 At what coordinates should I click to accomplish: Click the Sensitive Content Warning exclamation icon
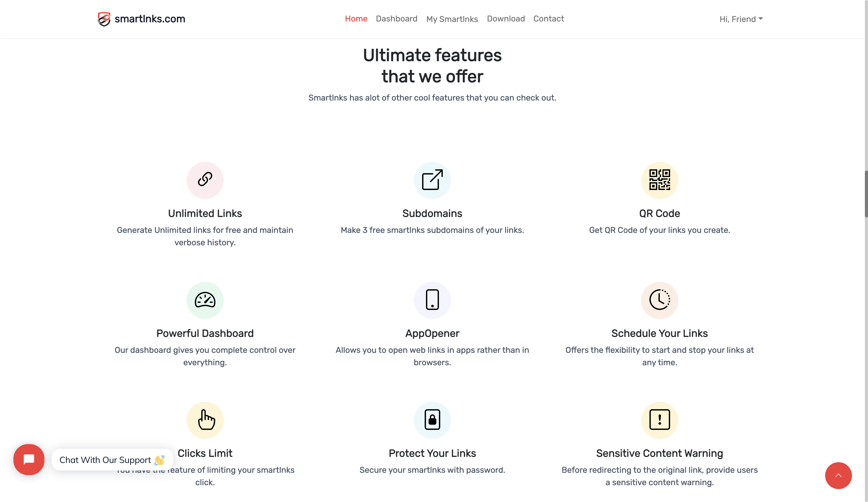pyautogui.click(x=659, y=420)
